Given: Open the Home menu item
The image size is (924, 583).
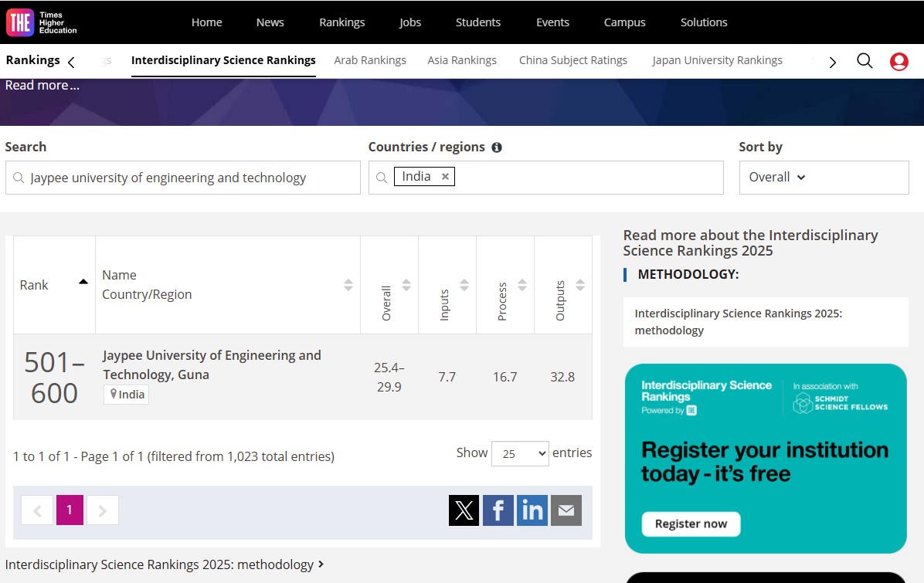Looking at the screenshot, I should (x=207, y=22).
